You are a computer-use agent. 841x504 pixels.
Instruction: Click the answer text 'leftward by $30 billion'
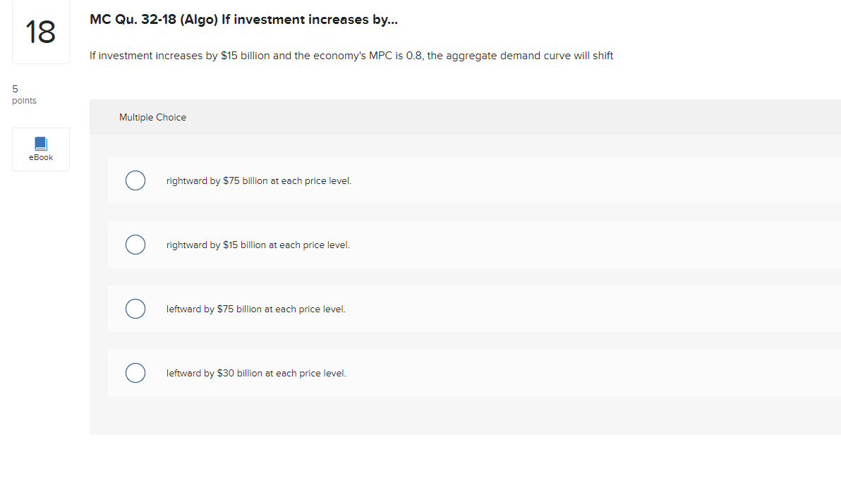[x=255, y=373]
